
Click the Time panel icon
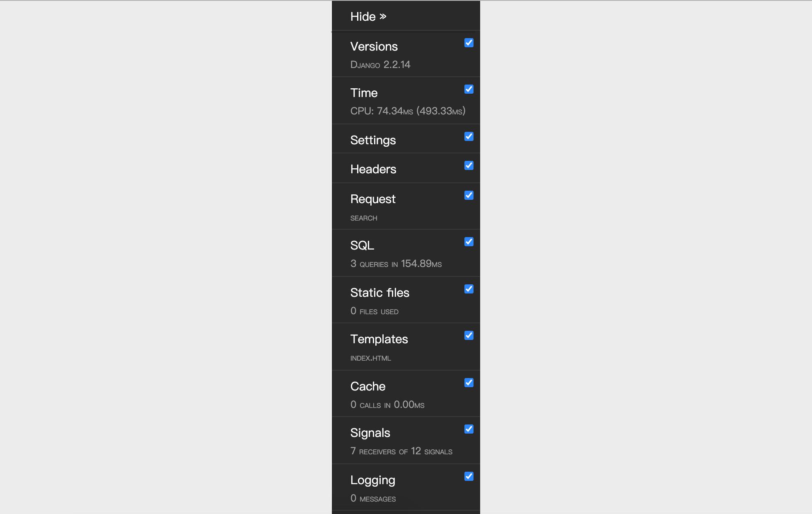click(x=468, y=90)
